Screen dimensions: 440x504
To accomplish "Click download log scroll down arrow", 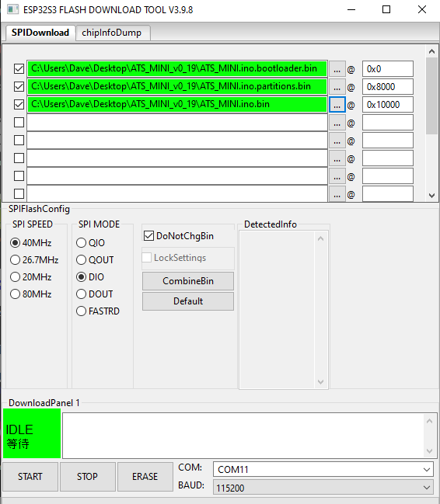I will coord(429,451).
